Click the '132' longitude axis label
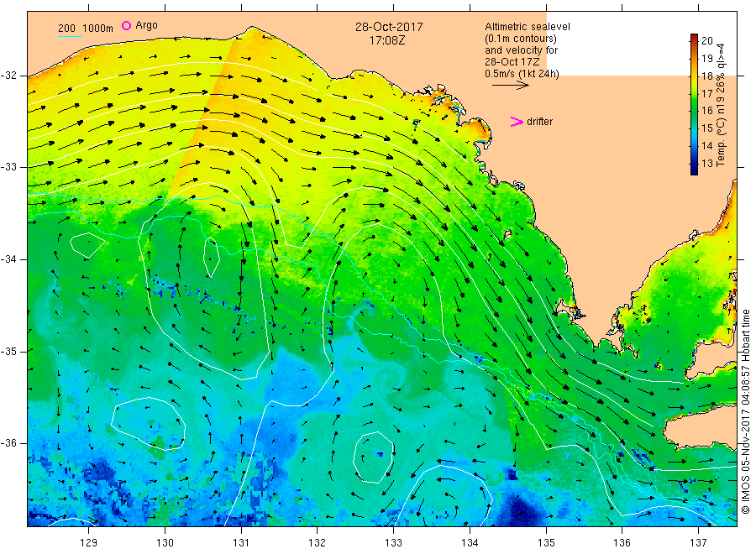 318,543
